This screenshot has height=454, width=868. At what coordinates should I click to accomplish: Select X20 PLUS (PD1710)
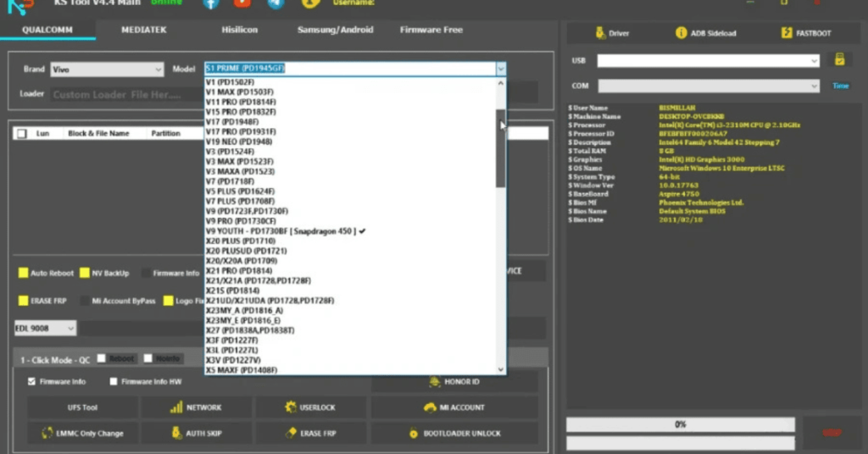pos(350,241)
